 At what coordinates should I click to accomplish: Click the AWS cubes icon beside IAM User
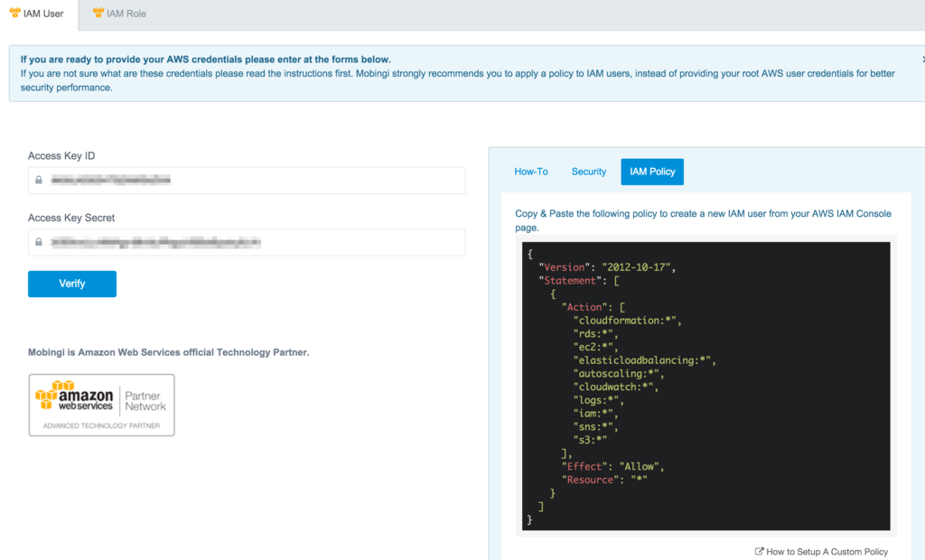click(x=14, y=13)
